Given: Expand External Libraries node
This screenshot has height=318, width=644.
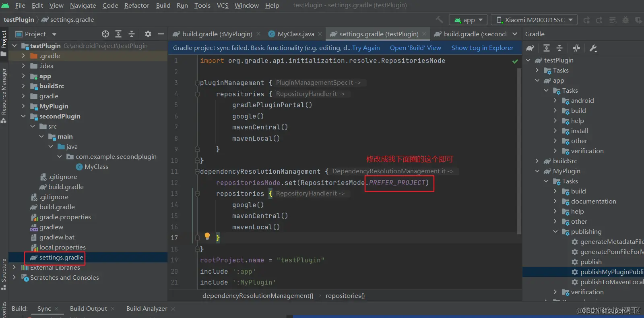Looking at the screenshot, I should [14, 267].
